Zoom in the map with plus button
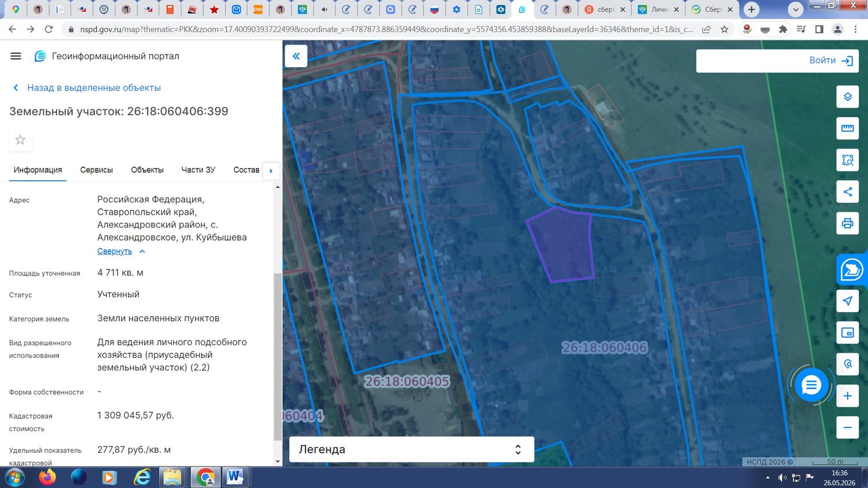 click(848, 396)
